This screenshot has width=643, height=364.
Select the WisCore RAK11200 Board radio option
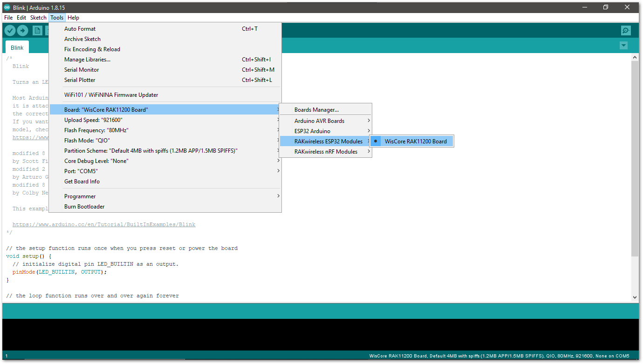(x=411, y=142)
